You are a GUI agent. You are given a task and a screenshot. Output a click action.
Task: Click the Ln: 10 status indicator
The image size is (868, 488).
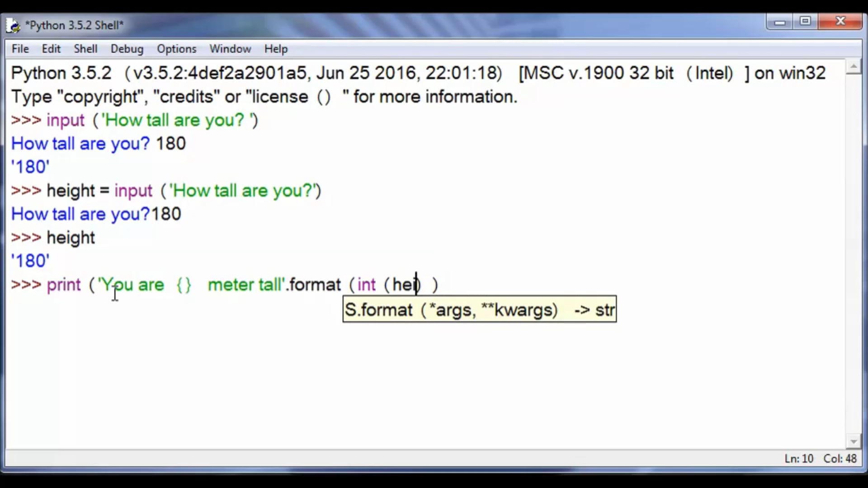pos(798,458)
